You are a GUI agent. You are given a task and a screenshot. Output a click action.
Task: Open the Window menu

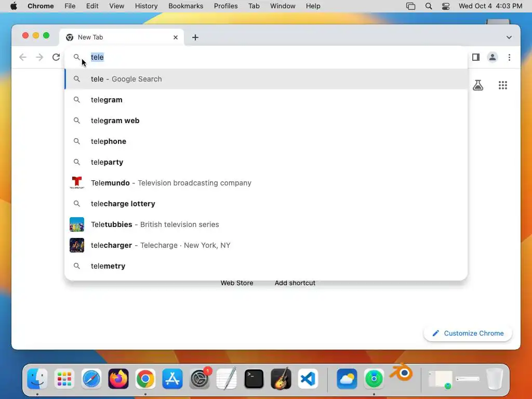pos(283,6)
